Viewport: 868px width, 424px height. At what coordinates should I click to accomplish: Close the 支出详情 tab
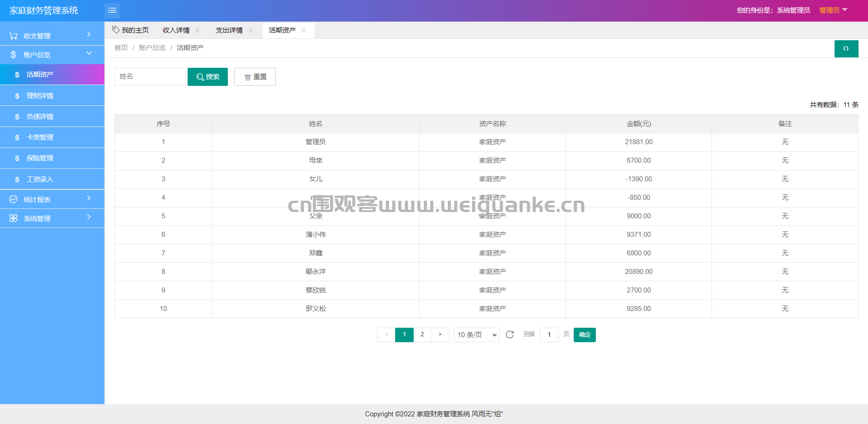point(250,30)
